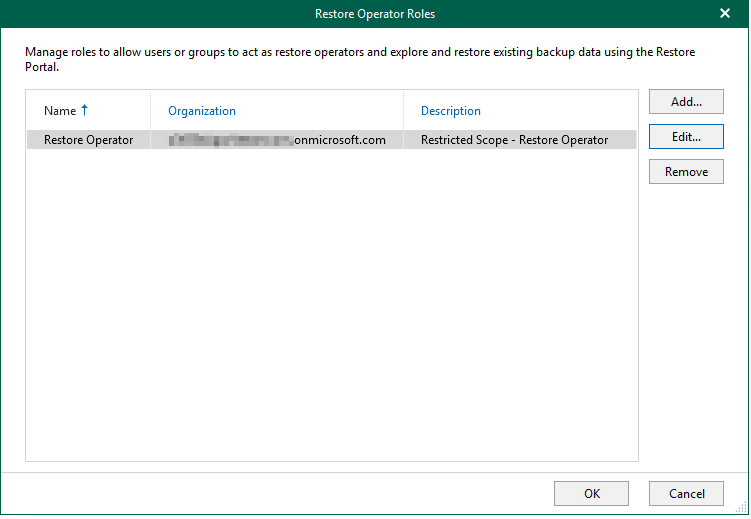Viewport: 751px width, 519px height.
Task: Close the dialog using the X icon
Action: 725,14
